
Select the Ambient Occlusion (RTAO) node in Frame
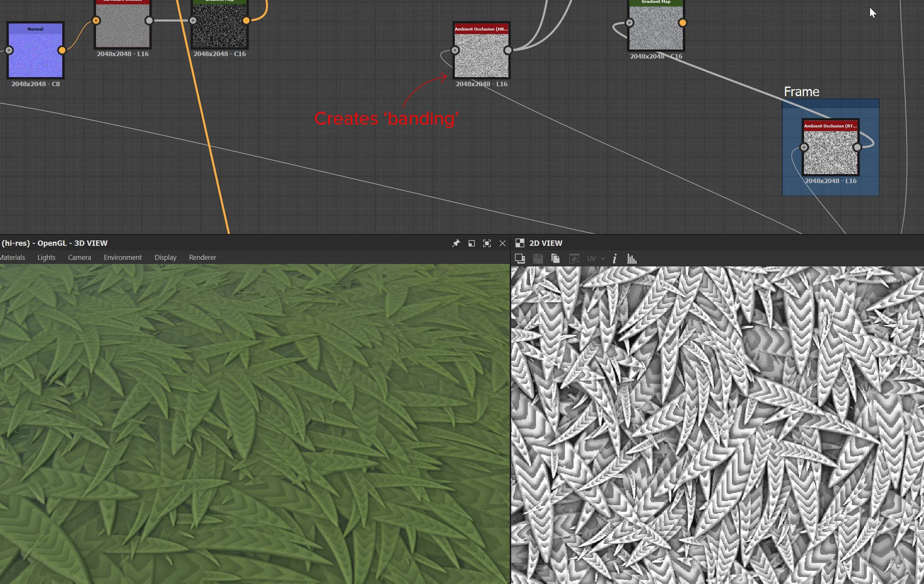coord(830,152)
